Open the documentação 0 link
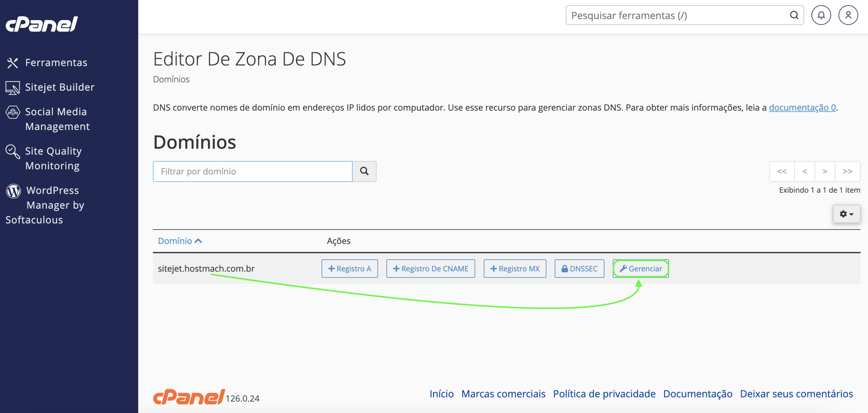 coord(802,108)
